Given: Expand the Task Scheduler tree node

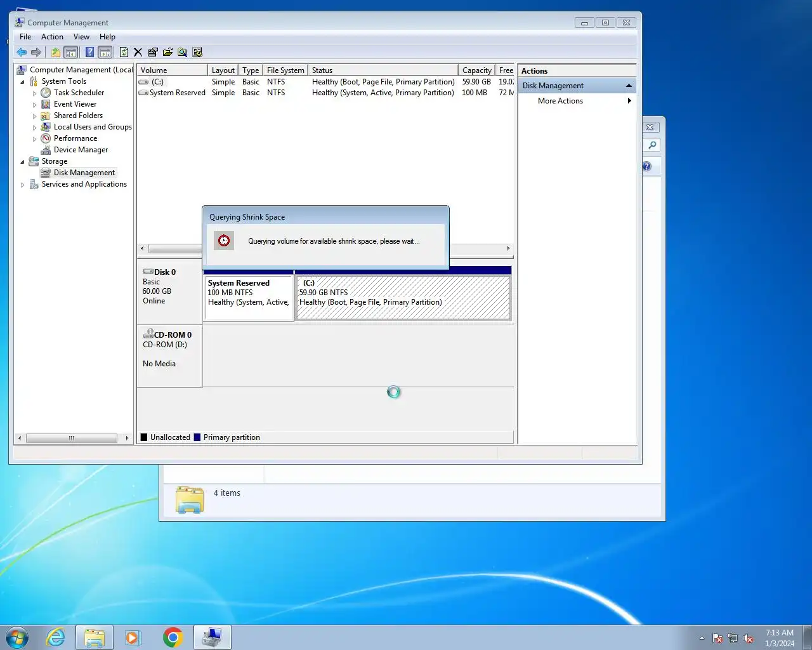Looking at the screenshot, I should pyautogui.click(x=35, y=93).
